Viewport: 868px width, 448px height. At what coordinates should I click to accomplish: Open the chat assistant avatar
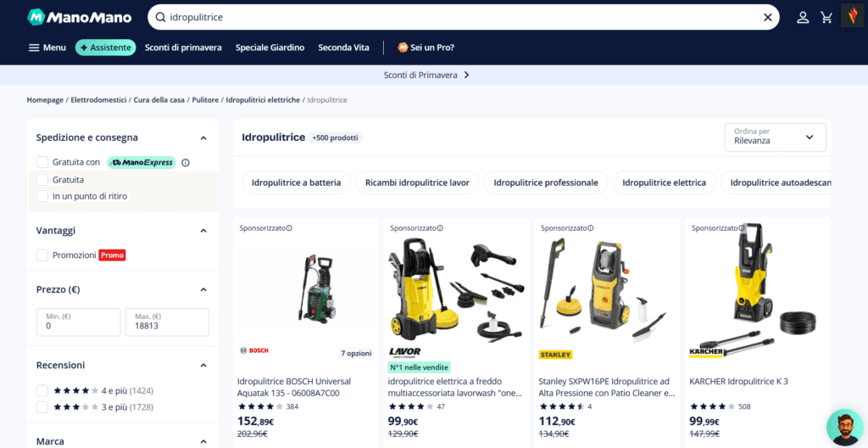845,428
